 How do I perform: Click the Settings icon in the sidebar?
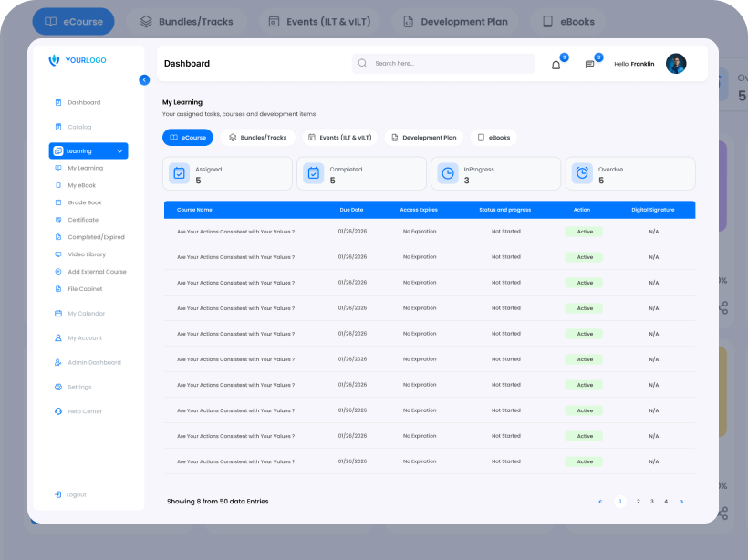(58, 387)
